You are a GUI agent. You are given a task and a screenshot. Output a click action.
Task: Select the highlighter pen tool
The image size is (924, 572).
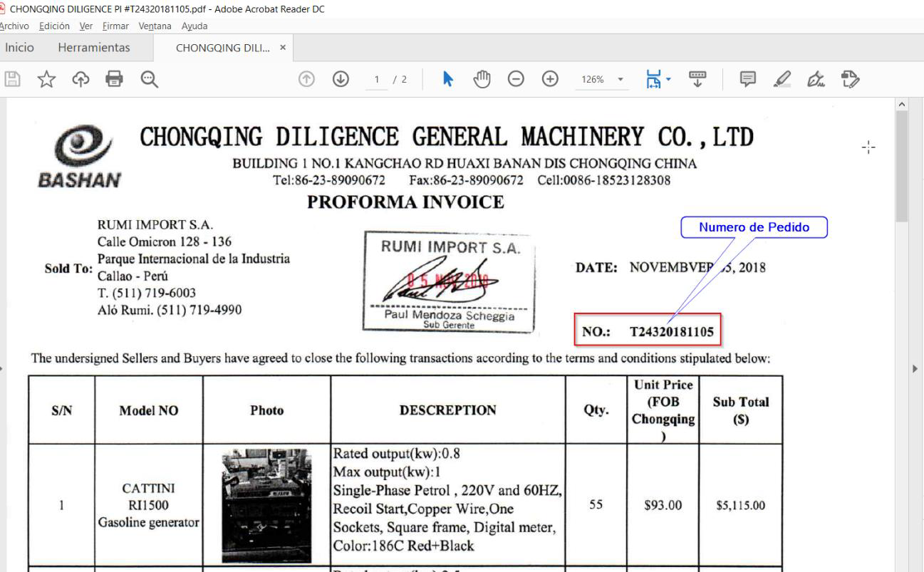tap(780, 80)
